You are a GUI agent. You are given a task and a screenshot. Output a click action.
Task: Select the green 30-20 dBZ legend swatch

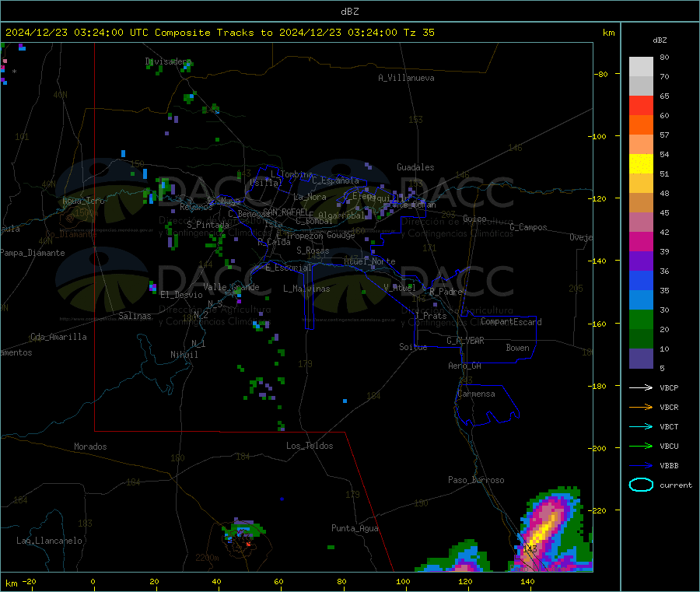[x=641, y=319]
